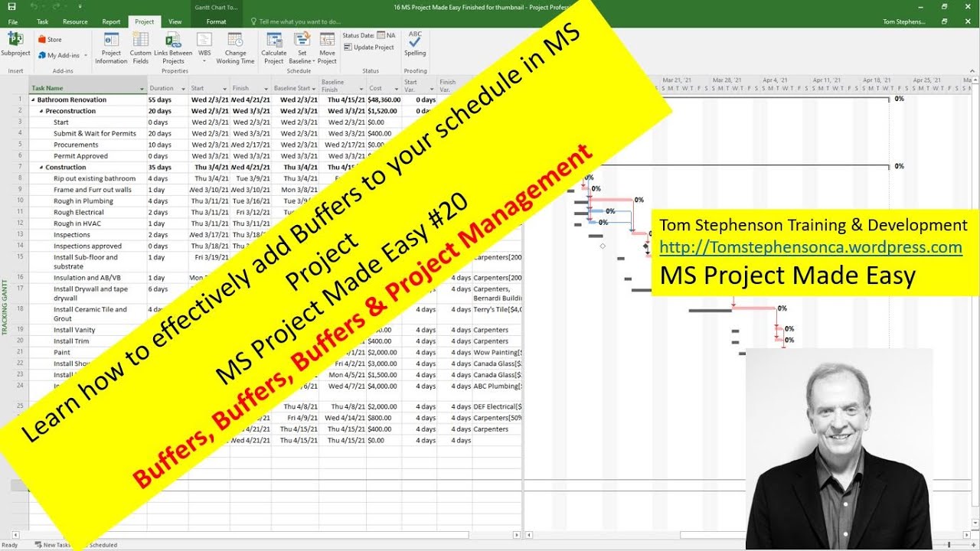Screen dimensions: 980x551
Task: Click the $48,360.00 cost cell
Action: coord(384,100)
